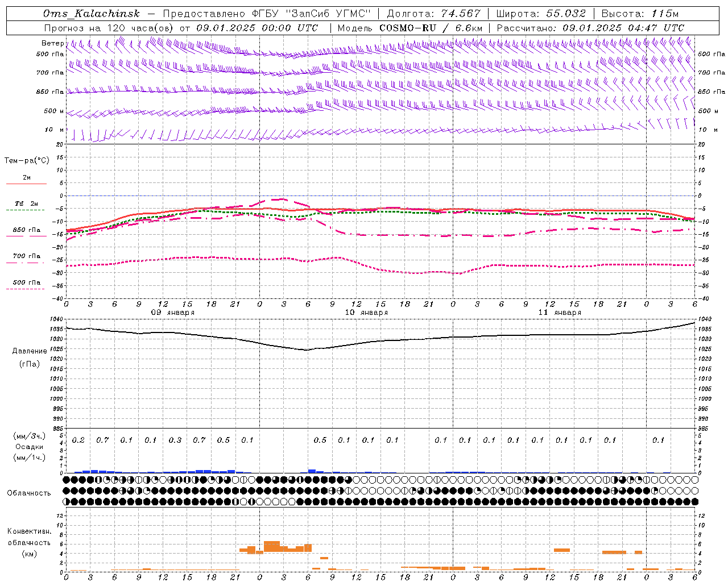Click the 500 гПа temperature legend line sample
The height and width of the screenshot is (582, 728).
coord(26,289)
